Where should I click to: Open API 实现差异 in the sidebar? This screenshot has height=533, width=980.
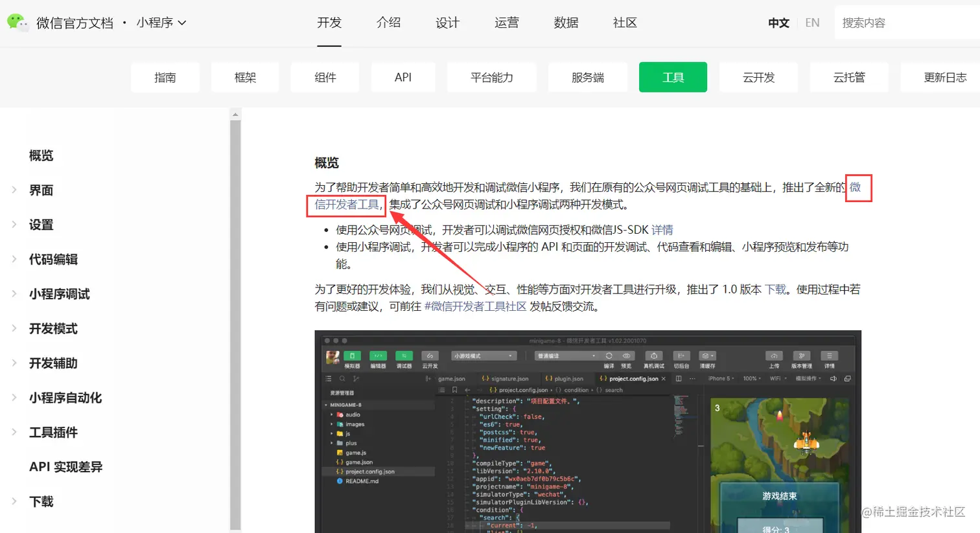coord(65,467)
